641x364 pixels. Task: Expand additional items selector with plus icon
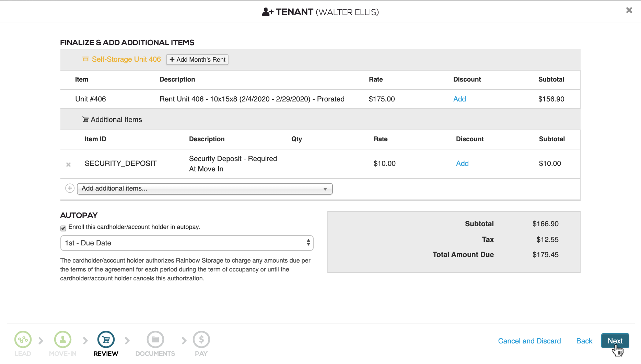[x=70, y=188]
